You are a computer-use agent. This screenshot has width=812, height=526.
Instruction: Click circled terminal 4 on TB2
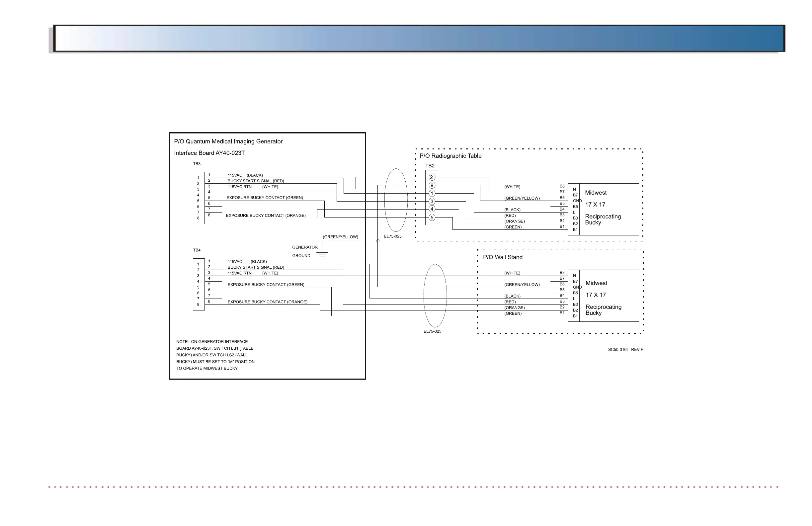point(432,209)
